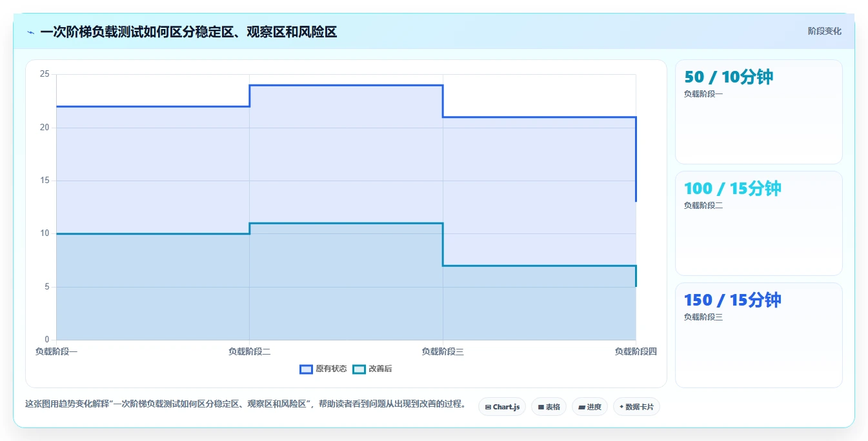Click the 25 y-axis tick label
The image size is (868, 441).
click(45, 74)
